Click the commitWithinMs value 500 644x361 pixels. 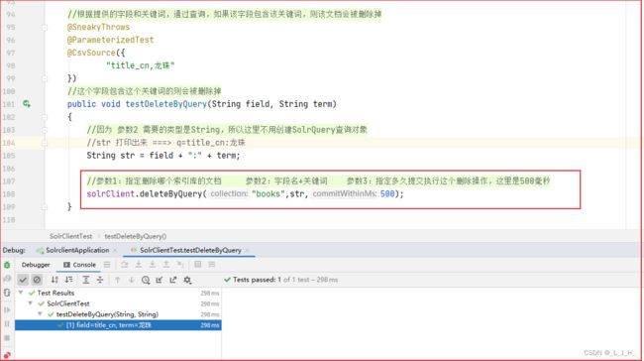[x=387, y=193]
